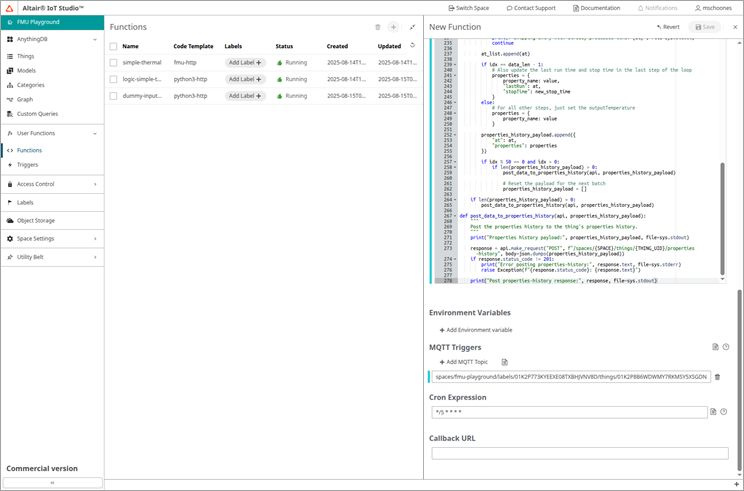This screenshot has height=491, width=744.
Task: Click the Altair logo icon
Action: [x=10, y=8]
